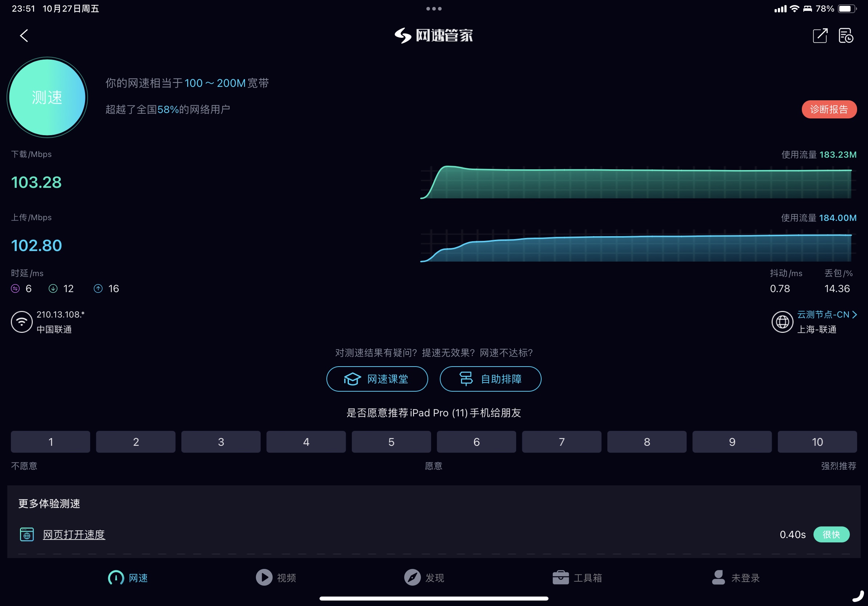Tap the share export icon
Screen dimensions: 868x606
pos(820,36)
